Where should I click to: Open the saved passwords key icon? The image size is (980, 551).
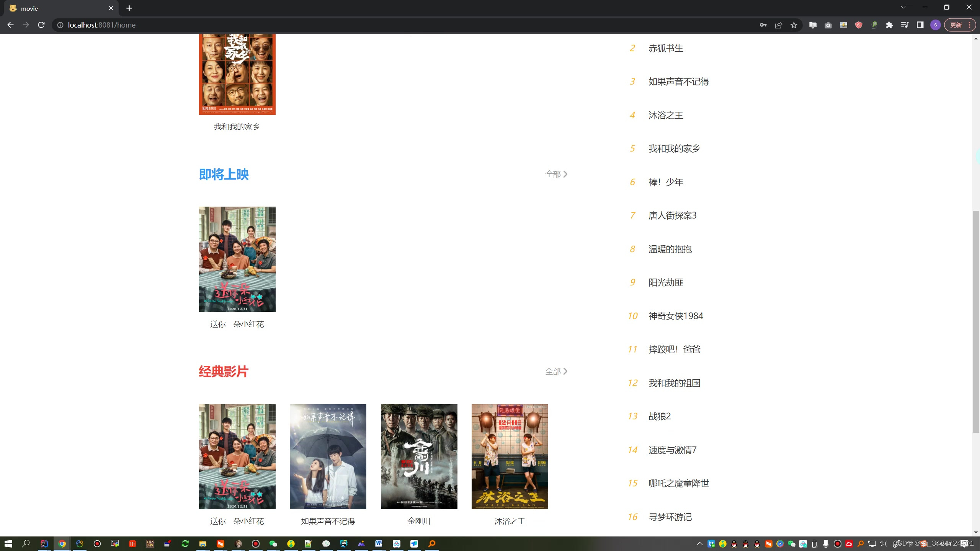click(x=763, y=25)
